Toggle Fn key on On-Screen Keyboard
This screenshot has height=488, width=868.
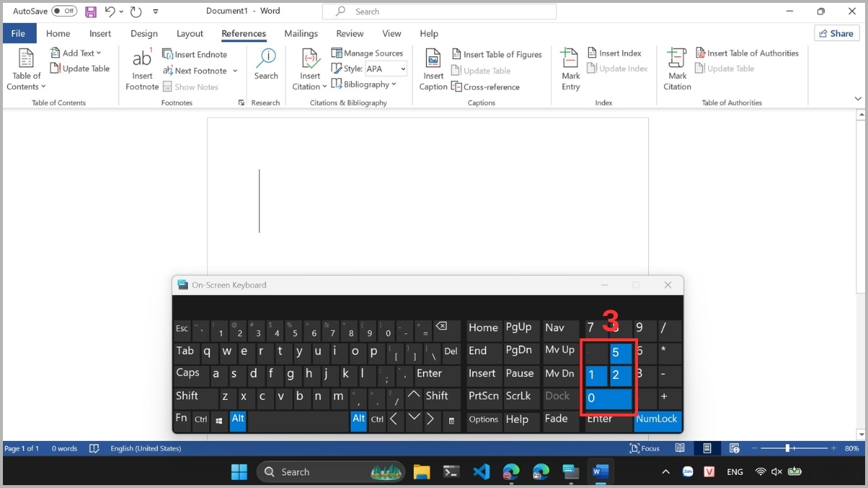[x=182, y=421]
